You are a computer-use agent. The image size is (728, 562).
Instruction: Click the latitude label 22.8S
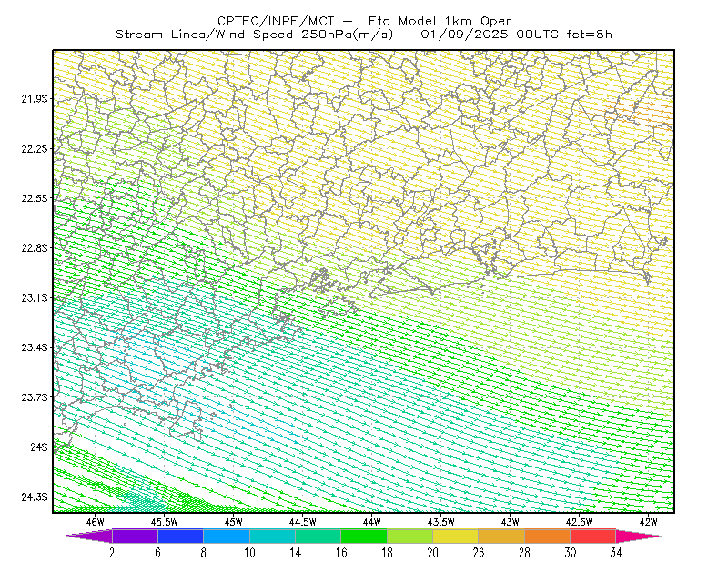35,248
